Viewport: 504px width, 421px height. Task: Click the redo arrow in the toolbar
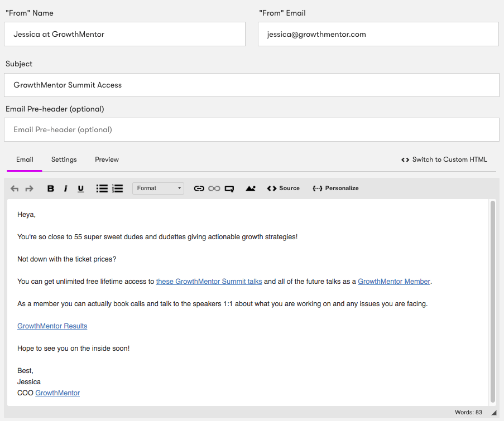coord(29,188)
